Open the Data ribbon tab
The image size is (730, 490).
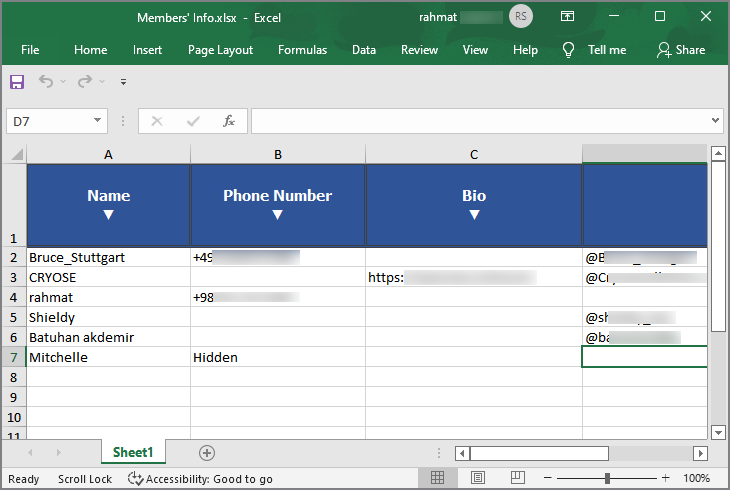tap(364, 50)
